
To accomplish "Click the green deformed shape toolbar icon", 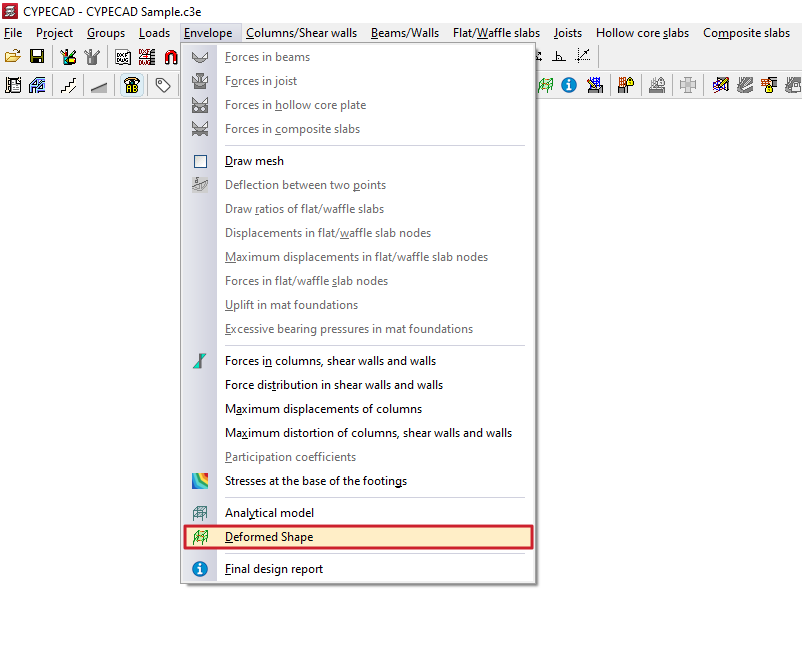I will pyautogui.click(x=545, y=85).
